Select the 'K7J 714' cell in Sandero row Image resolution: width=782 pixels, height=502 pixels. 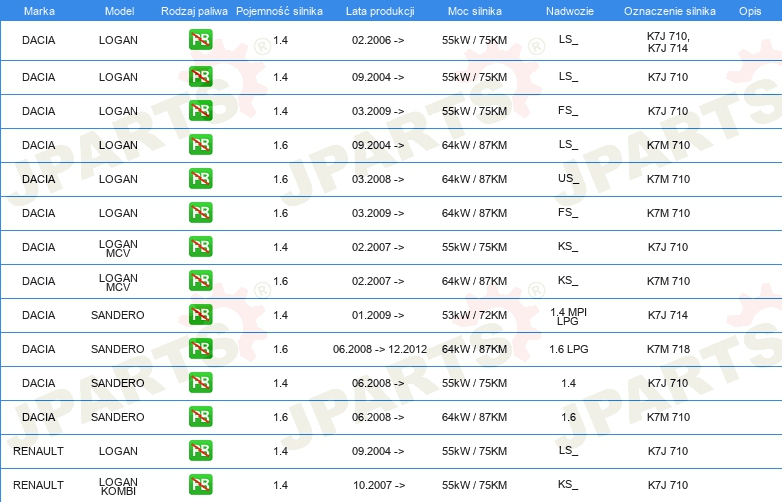668,315
